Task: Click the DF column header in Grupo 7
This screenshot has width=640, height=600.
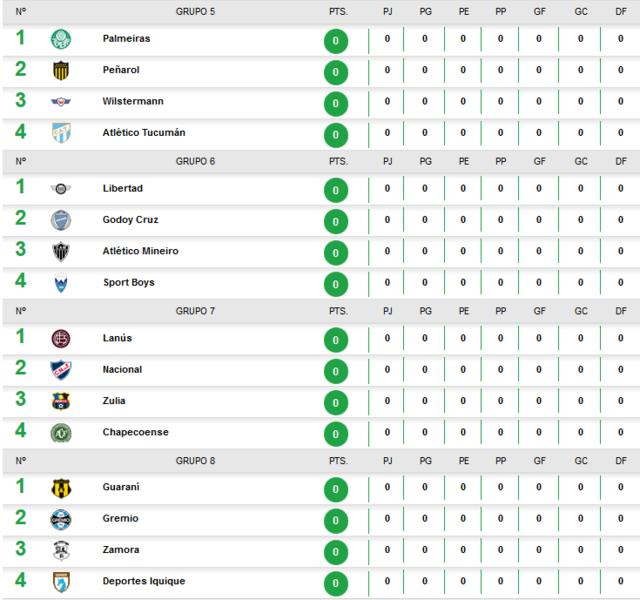Action: click(x=621, y=311)
